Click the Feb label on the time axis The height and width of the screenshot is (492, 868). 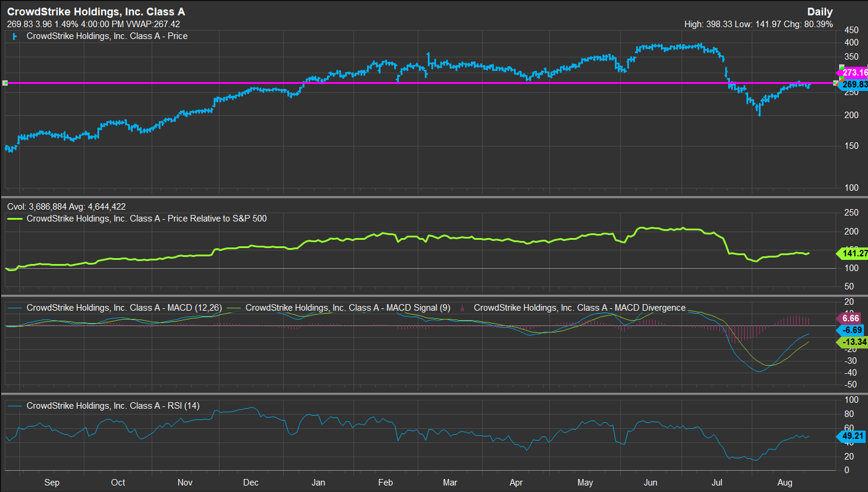pyautogui.click(x=385, y=483)
